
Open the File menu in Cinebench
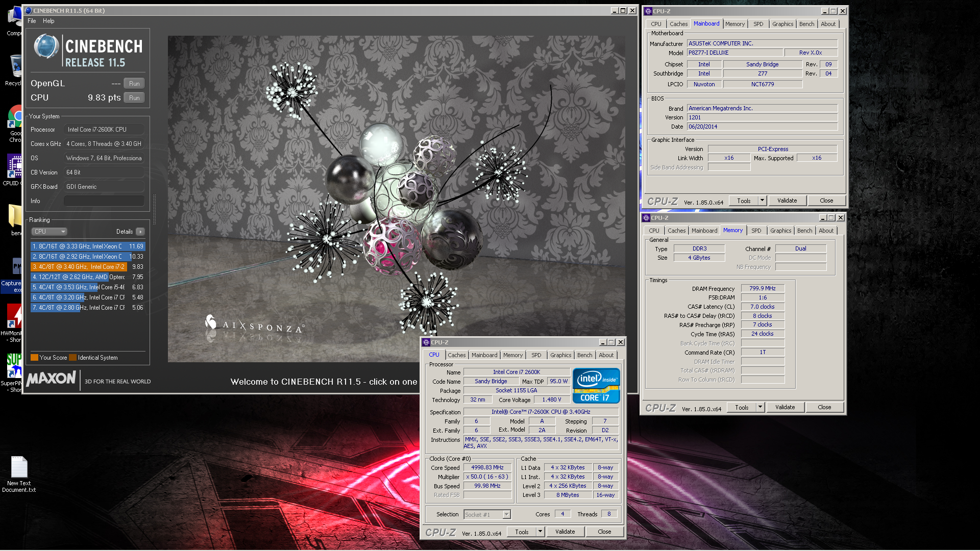(x=32, y=21)
